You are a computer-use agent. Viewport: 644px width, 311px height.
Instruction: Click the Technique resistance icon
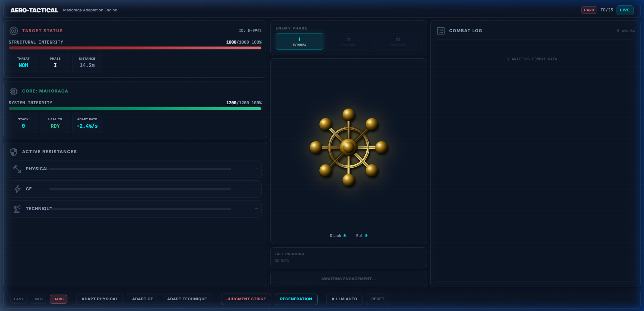click(x=17, y=209)
